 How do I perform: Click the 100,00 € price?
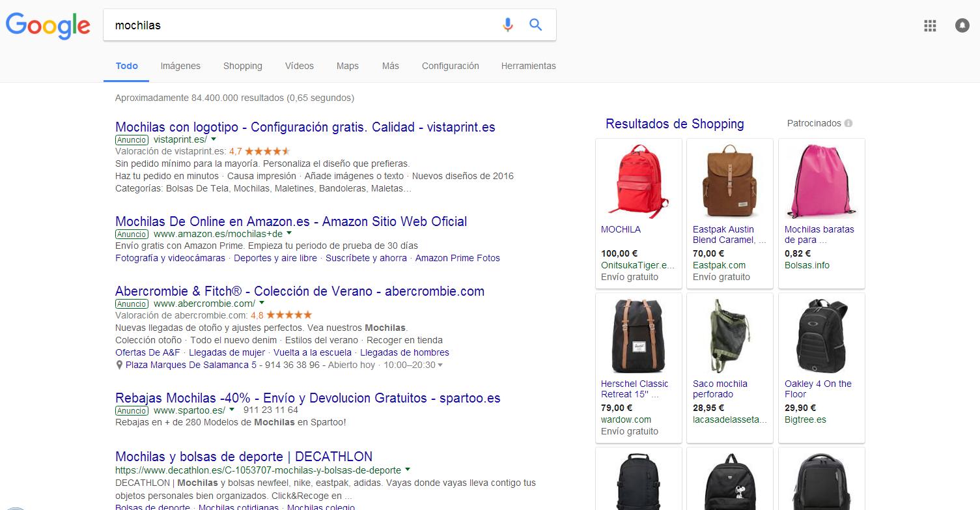619,253
